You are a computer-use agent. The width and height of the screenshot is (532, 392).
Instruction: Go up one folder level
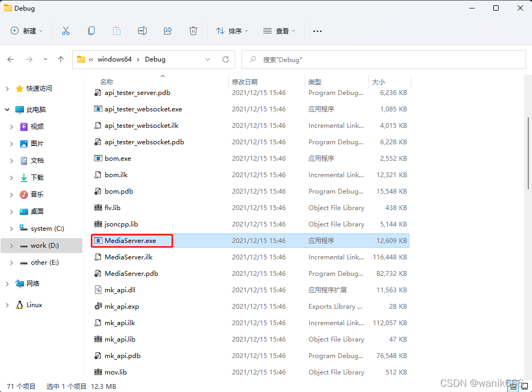tap(61, 59)
